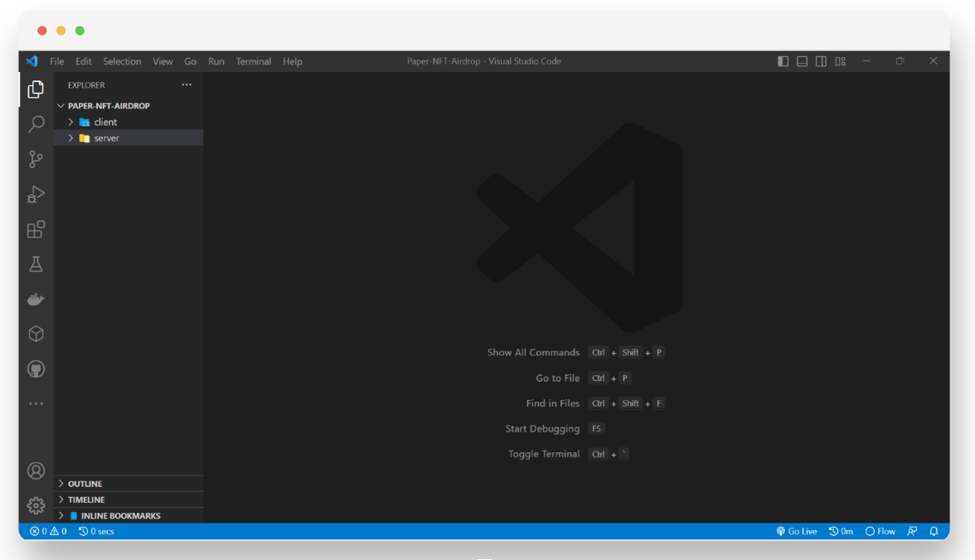
Task: Click the Start Debugging label
Action: [x=542, y=429]
